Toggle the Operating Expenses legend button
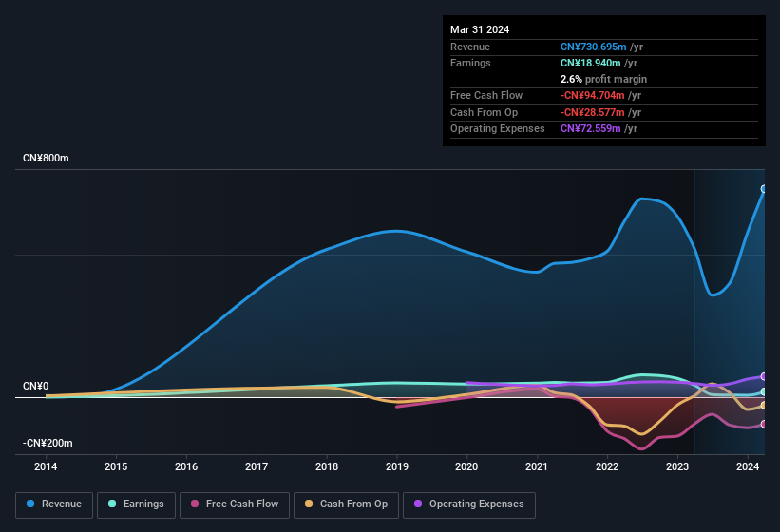 coord(469,504)
